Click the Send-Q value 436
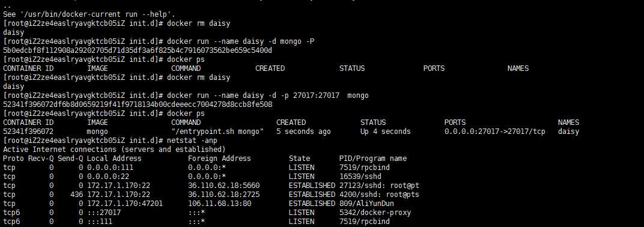Viewport: 644px width, 227px height. click(76, 195)
